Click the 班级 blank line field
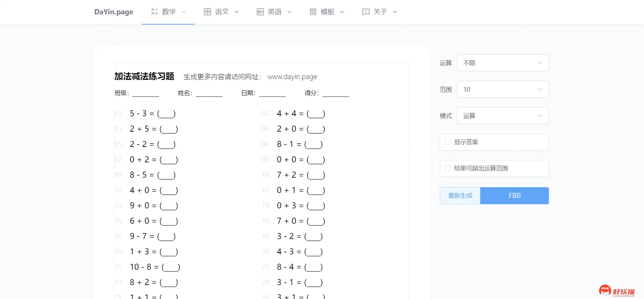Viewport: 644px width, 299px height. click(146, 93)
